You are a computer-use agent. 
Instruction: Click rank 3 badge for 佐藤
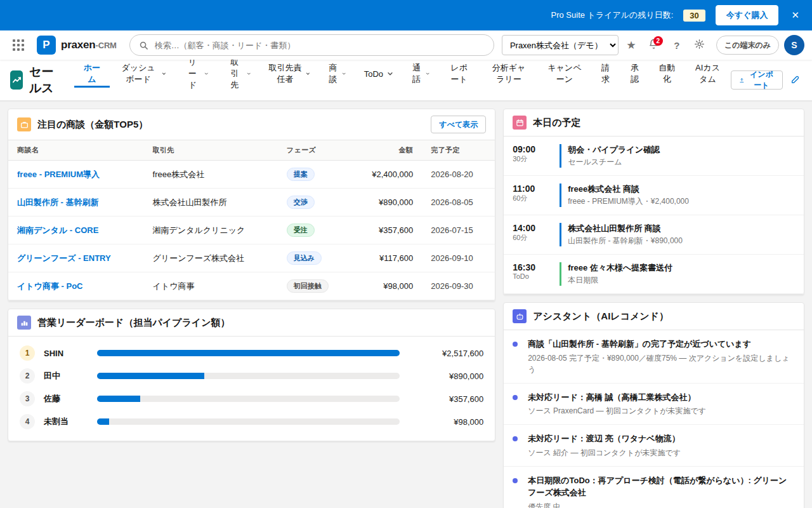coord(27,399)
